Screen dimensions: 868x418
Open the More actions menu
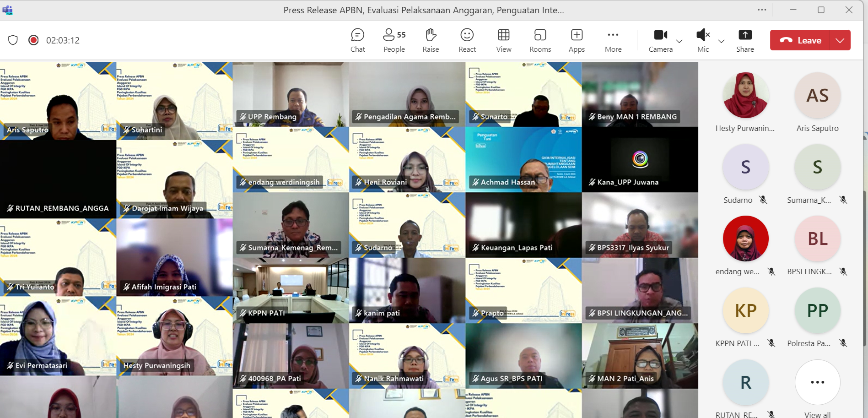[613, 40]
